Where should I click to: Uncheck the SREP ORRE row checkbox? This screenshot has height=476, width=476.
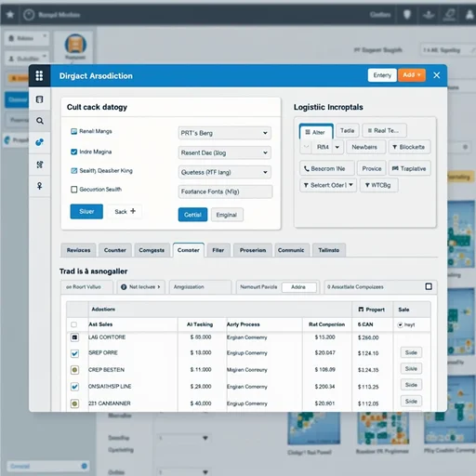[74, 353]
